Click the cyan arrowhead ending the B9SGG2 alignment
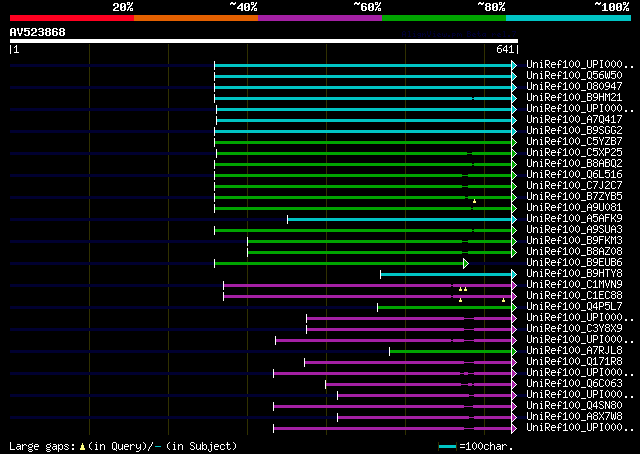The width and height of the screenshot is (640, 454). click(x=514, y=131)
